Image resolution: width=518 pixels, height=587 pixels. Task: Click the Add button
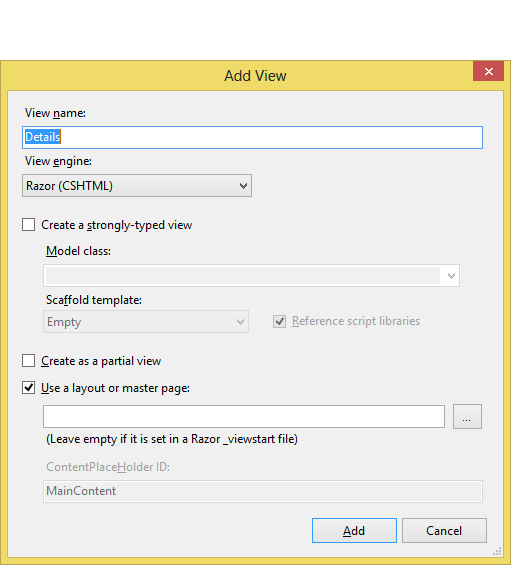354,530
